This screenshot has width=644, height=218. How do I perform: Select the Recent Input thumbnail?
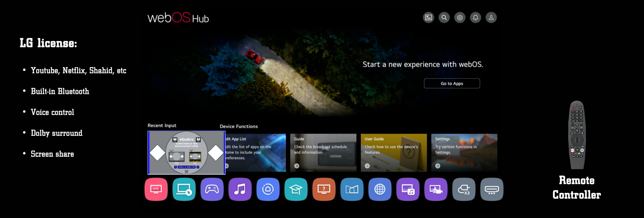click(186, 153)
